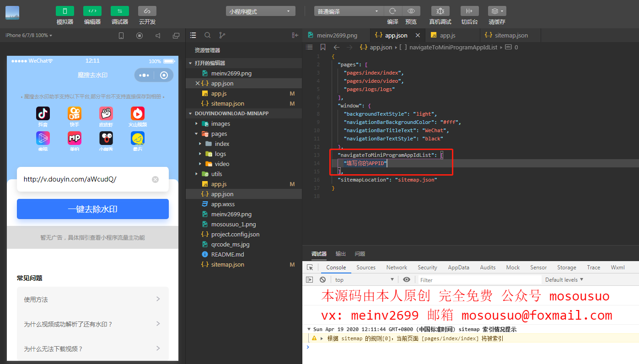Open the source control branch icon
The width and height of the screenshot is (639, 364).
[222, 35]
